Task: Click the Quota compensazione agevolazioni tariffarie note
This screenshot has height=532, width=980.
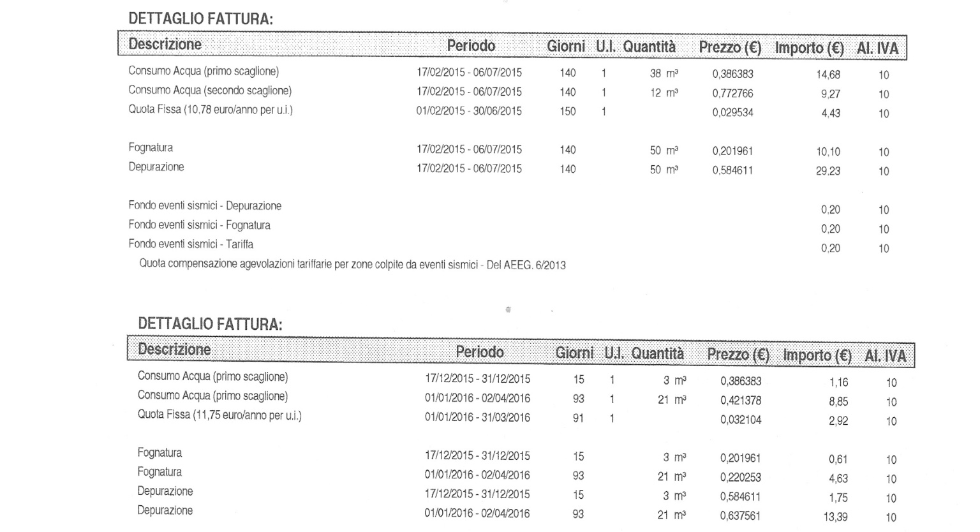Action: click(x=352, y=265)
